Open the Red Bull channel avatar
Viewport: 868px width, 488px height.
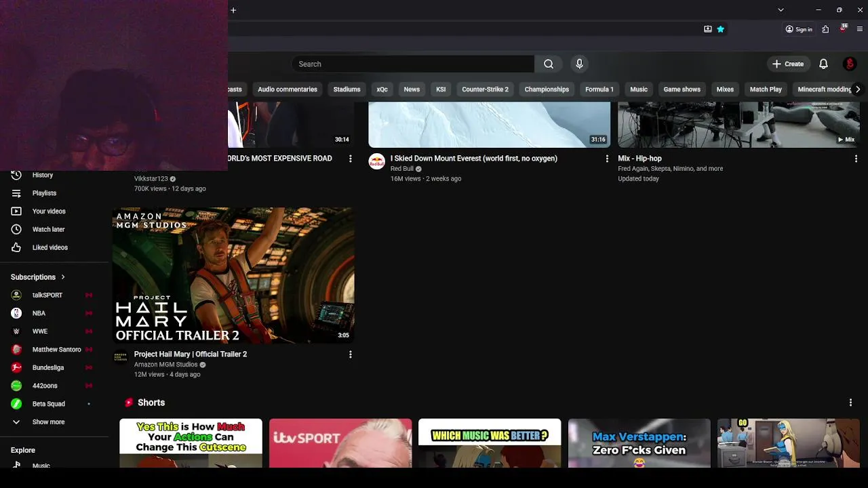click(376, 161)
